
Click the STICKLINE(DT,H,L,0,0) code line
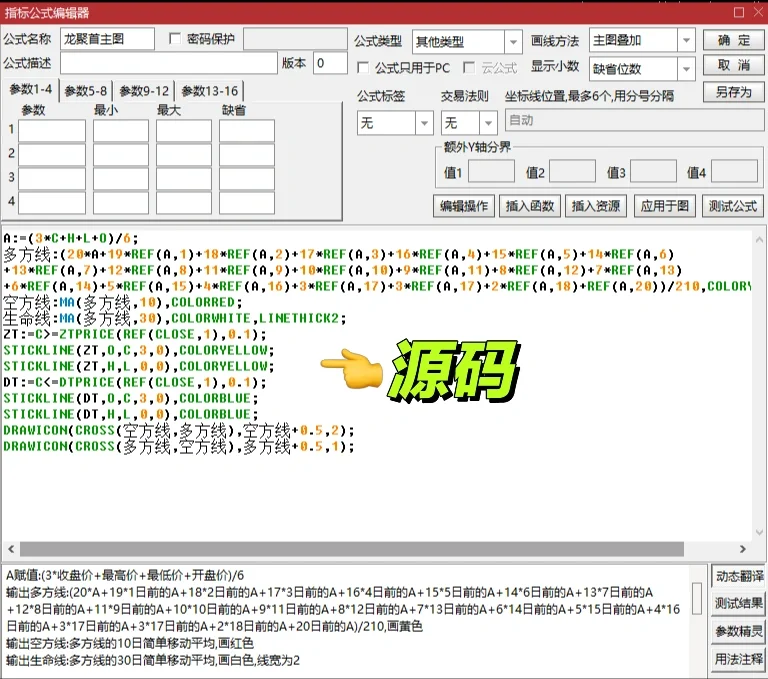point(131,414)
